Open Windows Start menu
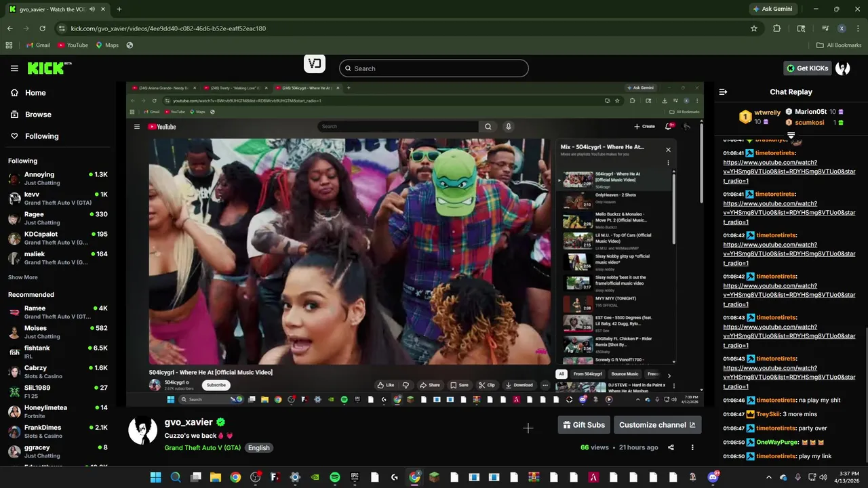 [x=155, y=477]
